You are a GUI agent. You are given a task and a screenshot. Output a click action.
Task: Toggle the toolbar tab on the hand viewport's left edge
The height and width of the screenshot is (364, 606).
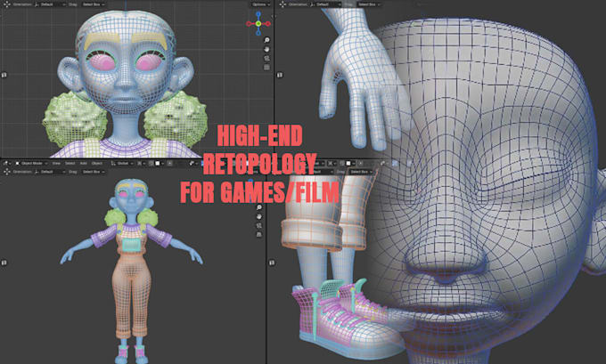[280, 75]
